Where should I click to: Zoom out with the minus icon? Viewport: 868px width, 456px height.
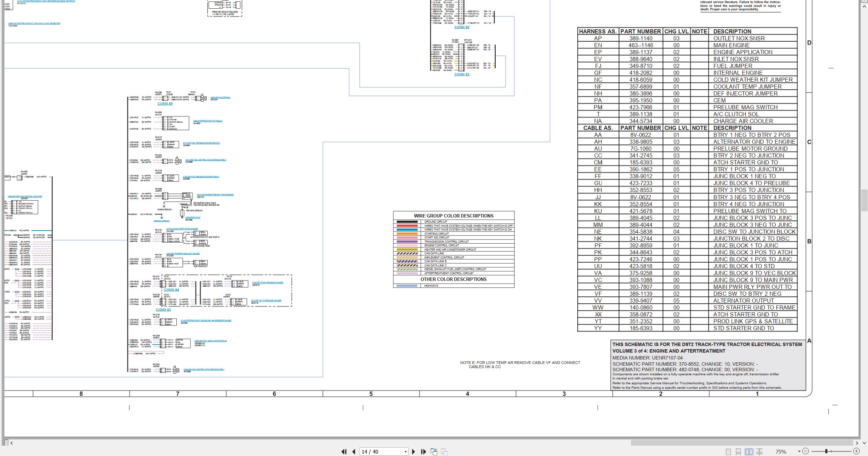(x=805, y=451)
